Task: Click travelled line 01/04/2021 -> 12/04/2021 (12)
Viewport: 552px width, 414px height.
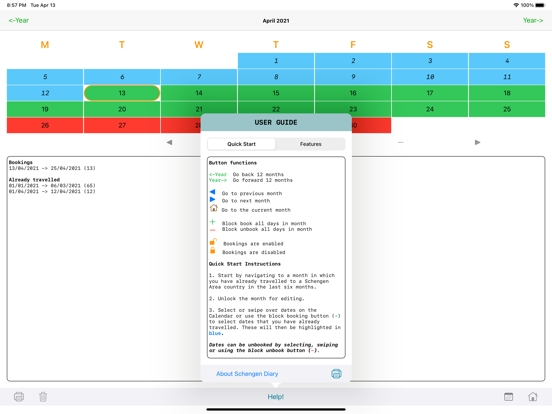Action: coord(52,192)
